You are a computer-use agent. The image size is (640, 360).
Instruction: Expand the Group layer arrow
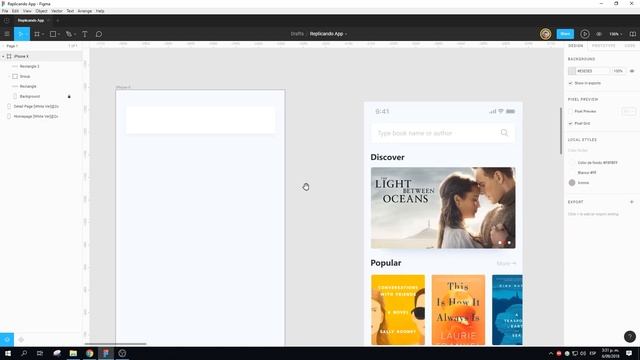9,76
